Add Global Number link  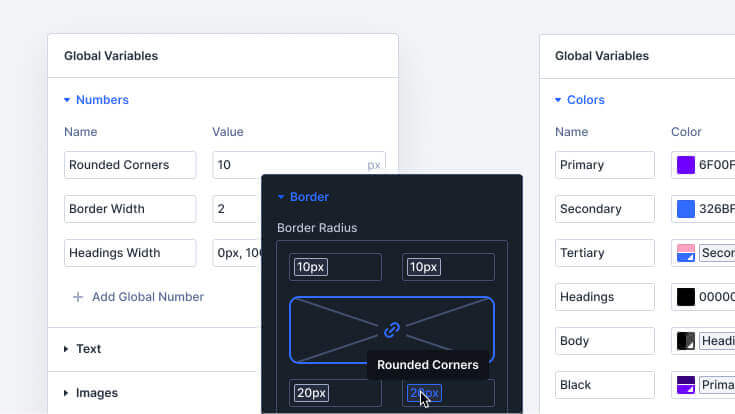[148, 297]
